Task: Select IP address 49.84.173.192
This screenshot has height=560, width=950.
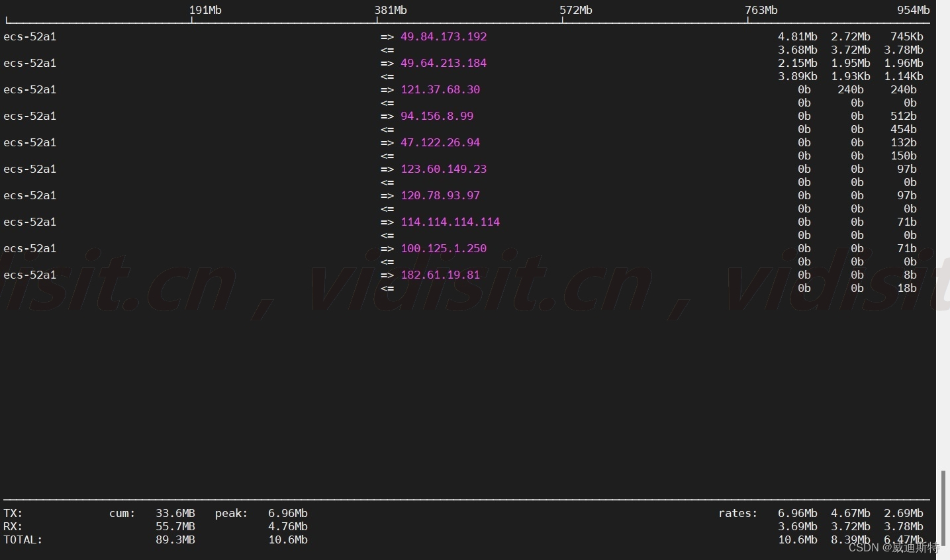Action: coord(444,36)
